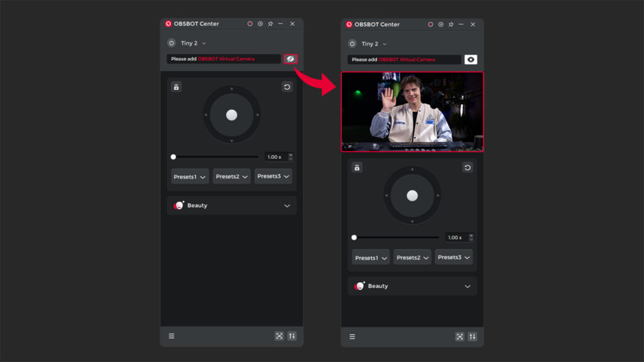
Task: Click gimbal lock icon in left window
Action: (176, 87)
